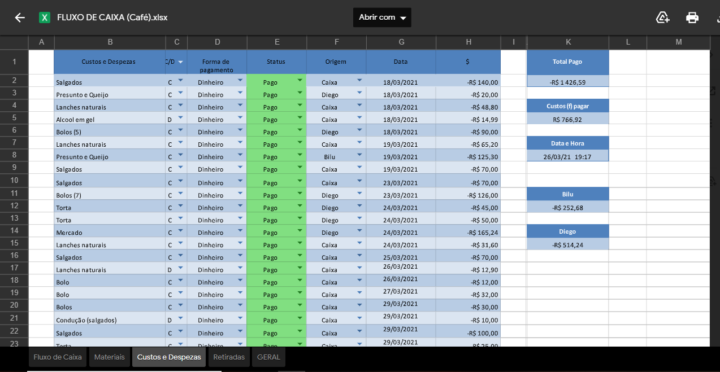The height and width of the screenshot is (372, 720).
Task: Click the green Pago cell in row 5
Action: 276,119
